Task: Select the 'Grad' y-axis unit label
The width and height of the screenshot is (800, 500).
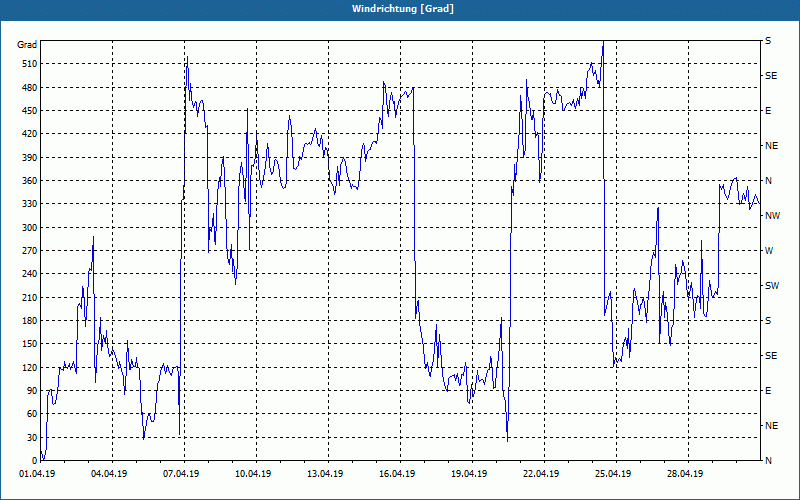Action: click(27, 45)
